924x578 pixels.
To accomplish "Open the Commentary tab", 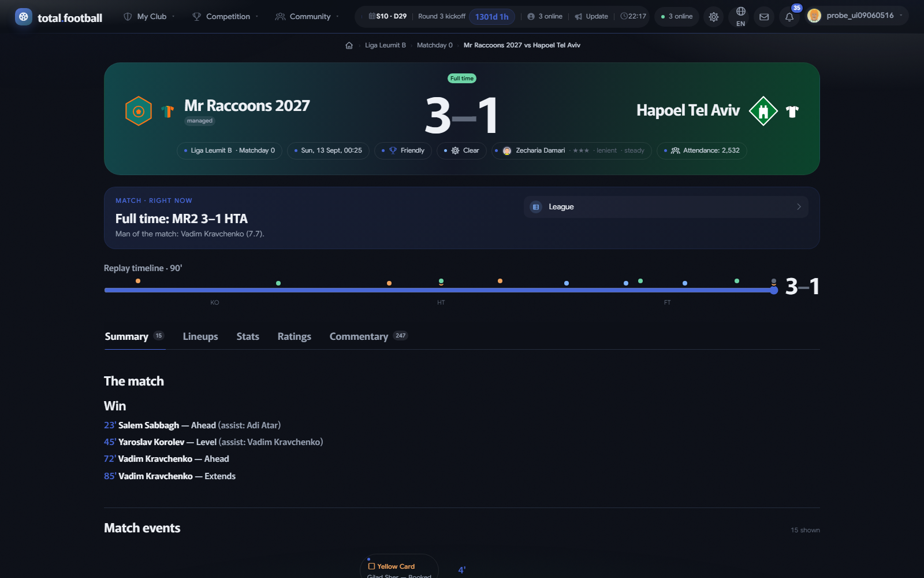I will pyautogui.click(x=368, y=336).
